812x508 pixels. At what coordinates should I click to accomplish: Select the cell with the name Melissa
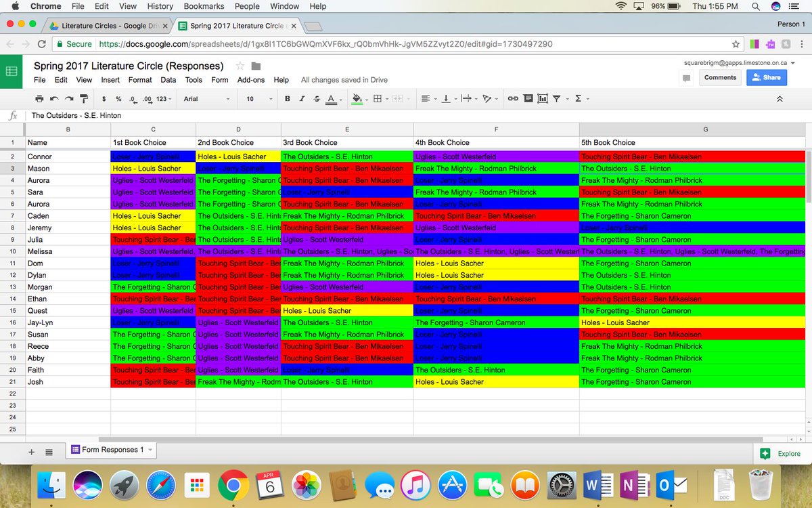point(68,251)
